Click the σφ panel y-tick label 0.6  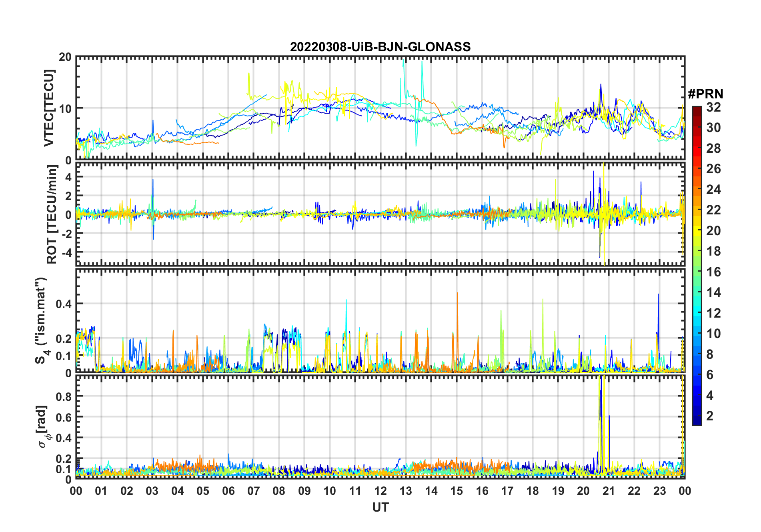pos(64,417)
